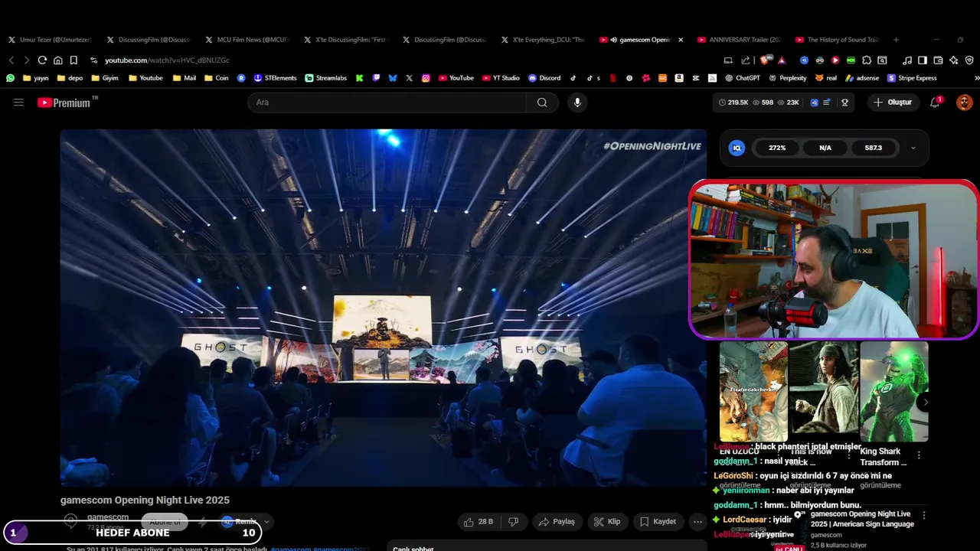
Task: Activate voice search microphone
Action: [x=577, y=102]
